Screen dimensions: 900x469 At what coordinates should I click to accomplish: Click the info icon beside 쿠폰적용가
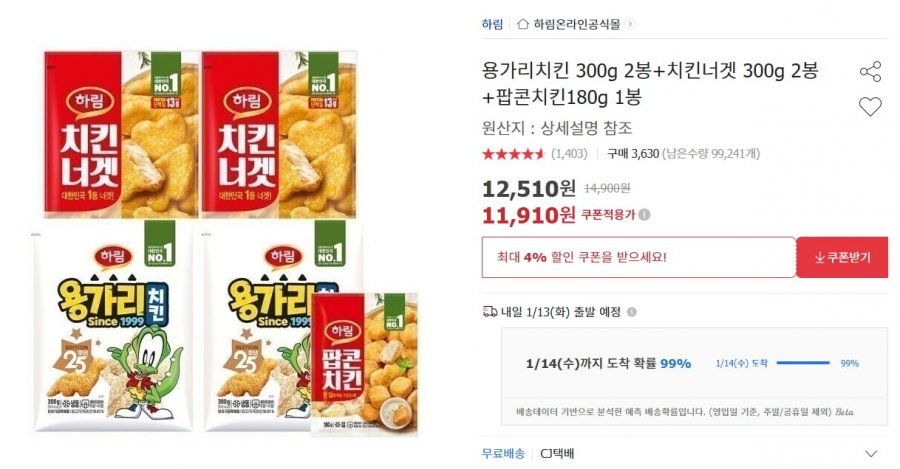[x=645, y=215]
